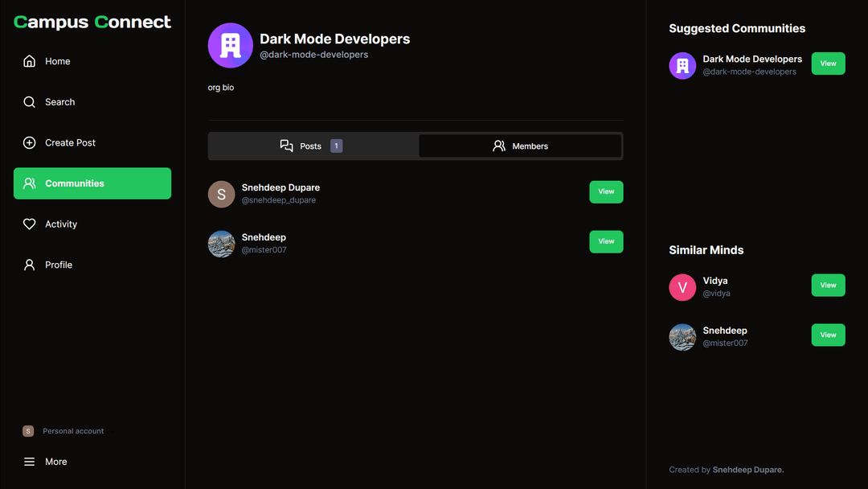Image resolution: width=868 pixels, height=489 pixels.
Task: Select the Members tab
Action: coord(520,146)
